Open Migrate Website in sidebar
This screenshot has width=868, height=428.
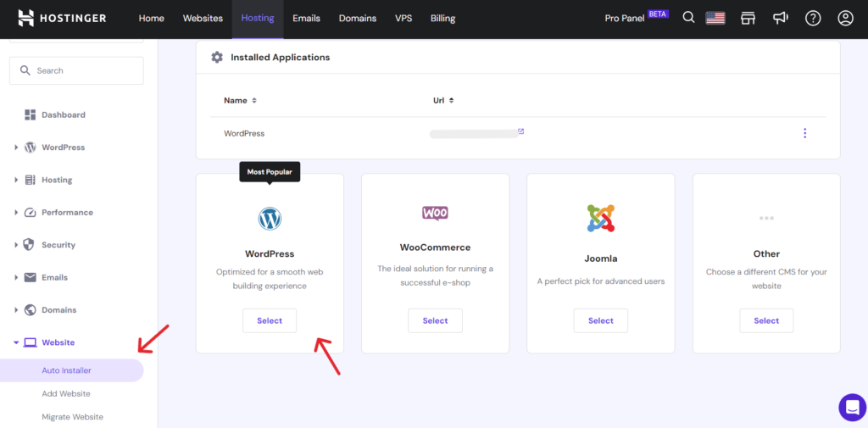(73, 417)
